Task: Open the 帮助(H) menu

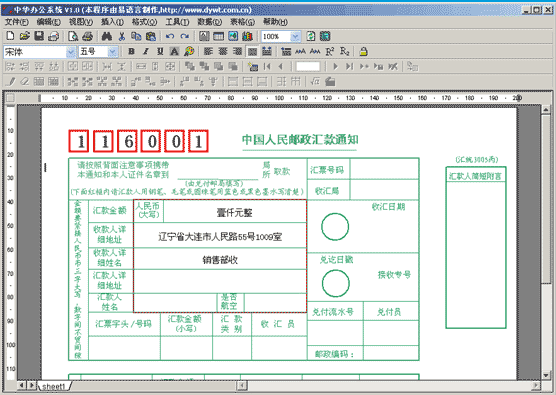Action: pyautogui.click(x=275, y=22)
